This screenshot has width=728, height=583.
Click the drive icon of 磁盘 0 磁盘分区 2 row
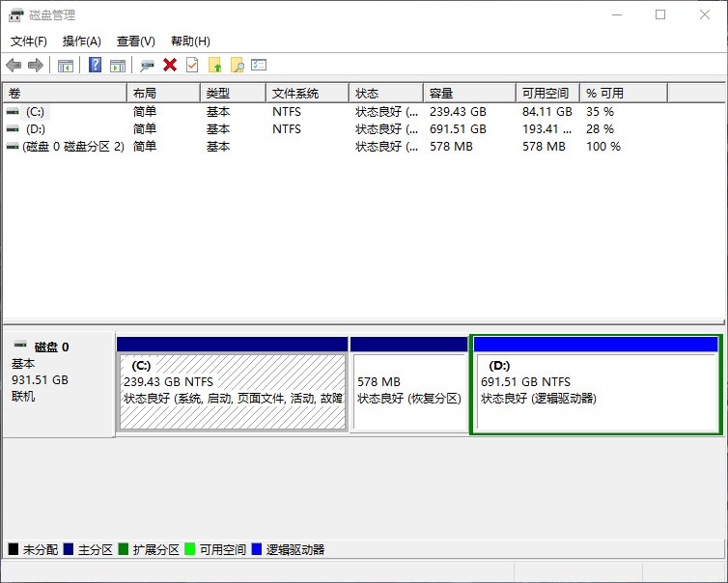coord(13,147)
